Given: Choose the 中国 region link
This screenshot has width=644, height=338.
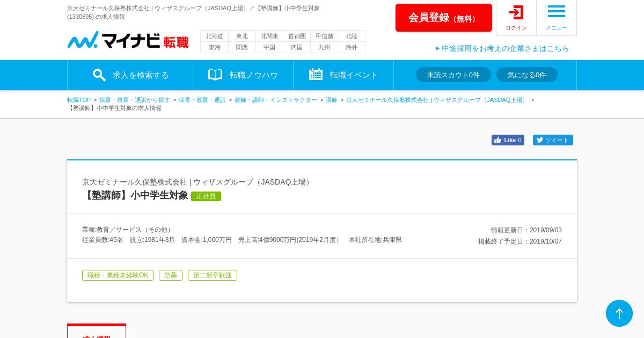Looking at the screenshot, I should click(x=269, y=47).
